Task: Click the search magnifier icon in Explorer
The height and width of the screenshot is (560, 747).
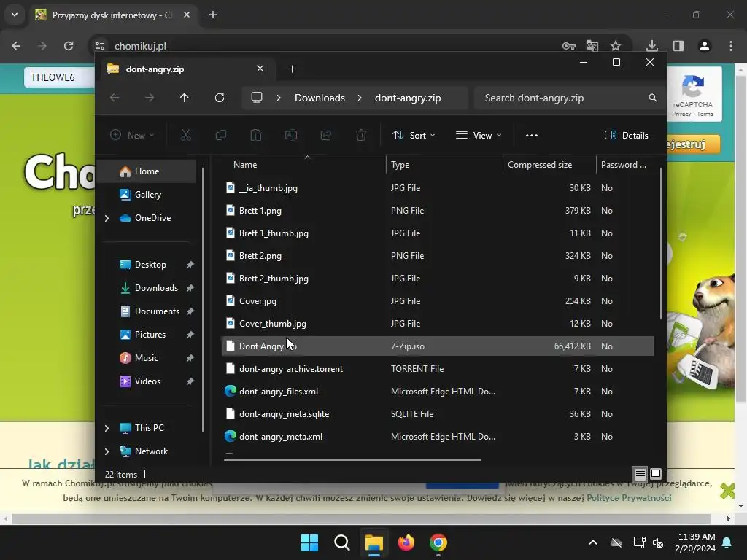Action: (x=653, y=98)
